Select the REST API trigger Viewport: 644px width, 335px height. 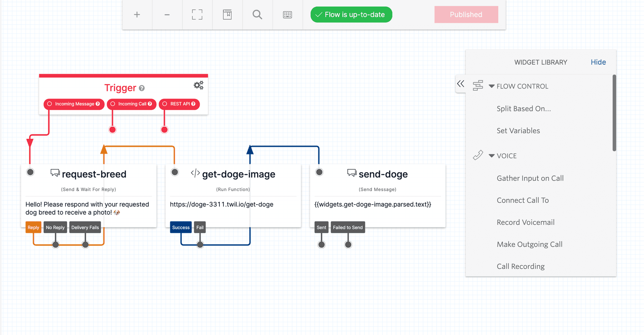[180, 104]
